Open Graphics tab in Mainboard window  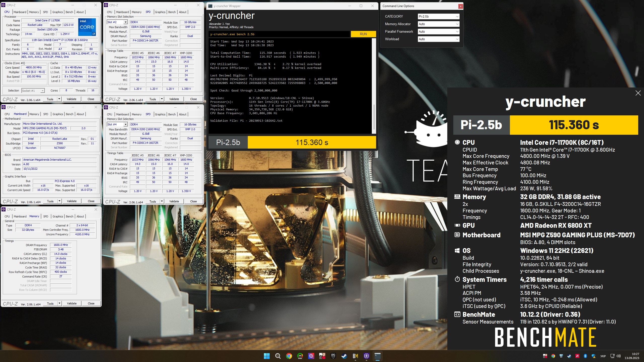(58, 114)
